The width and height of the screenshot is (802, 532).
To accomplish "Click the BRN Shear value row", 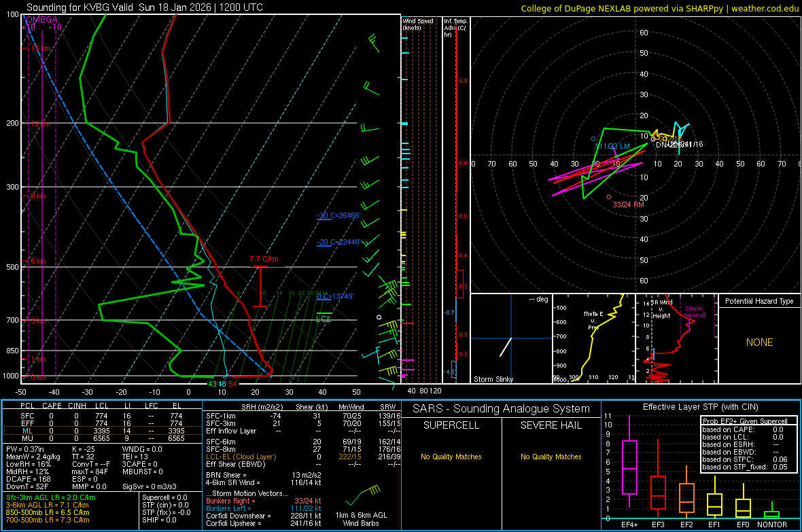I will 264,475.
